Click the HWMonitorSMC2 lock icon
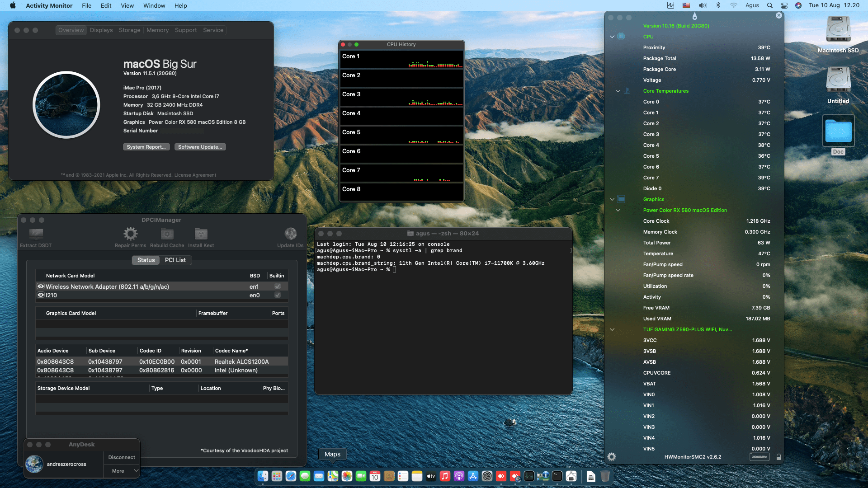868x488 pixels. coord(778,457)
